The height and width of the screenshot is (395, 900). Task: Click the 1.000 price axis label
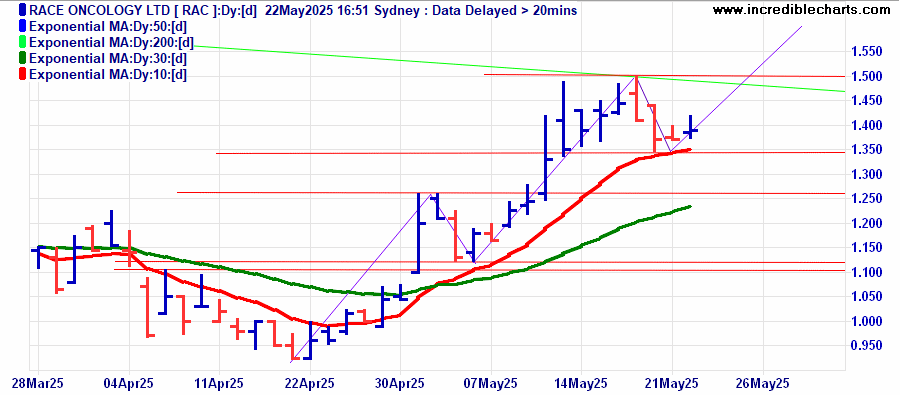[x=866, y=322]
